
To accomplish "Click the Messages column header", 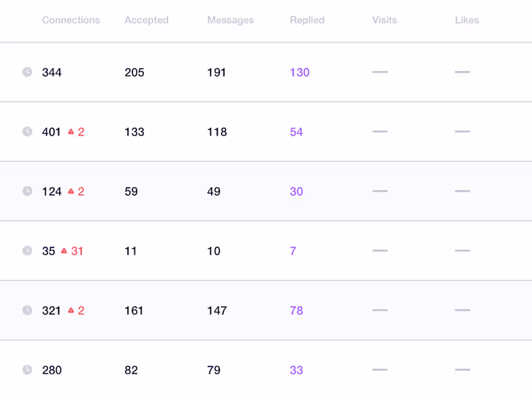I will [230, 20].
